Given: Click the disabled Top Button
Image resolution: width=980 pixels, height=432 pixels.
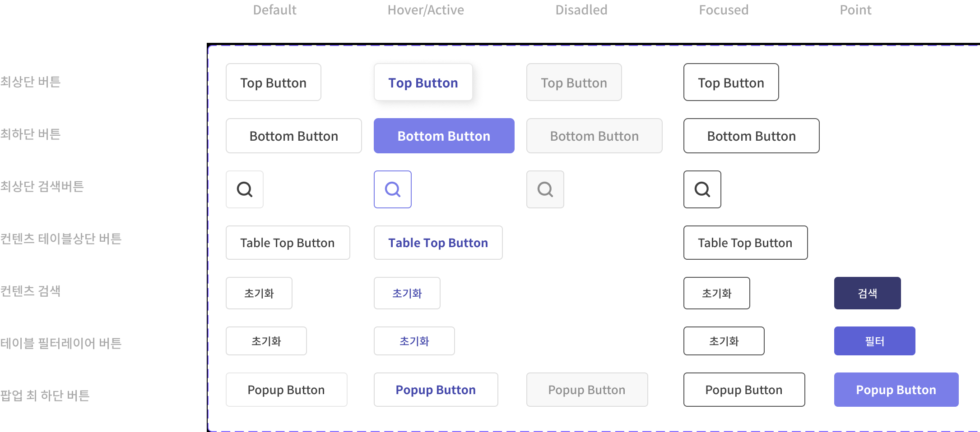Looking at the screenshot, I should tap(574, 82).
